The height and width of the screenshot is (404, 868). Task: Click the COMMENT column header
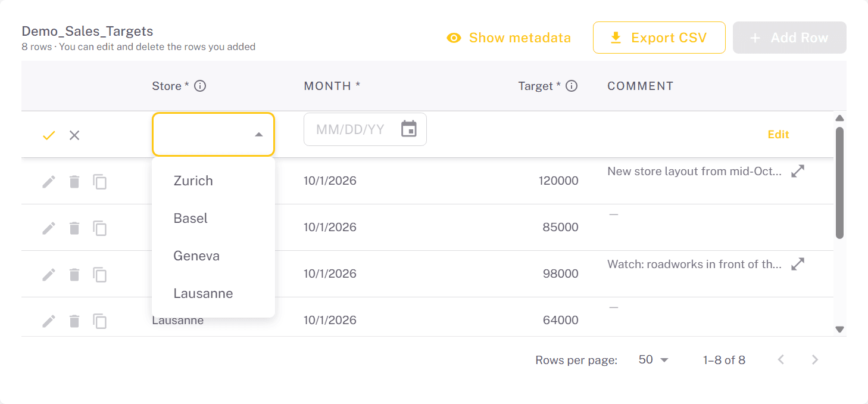[640, 86]
